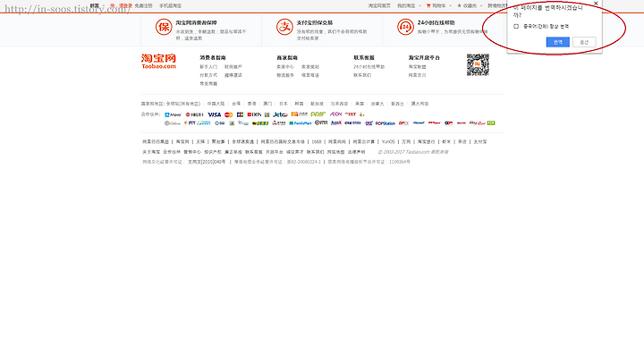The height and width of the screenshot is (355, 644).
Task: Expand the 购物车 dropdown arrow
Action: [450, 5]
